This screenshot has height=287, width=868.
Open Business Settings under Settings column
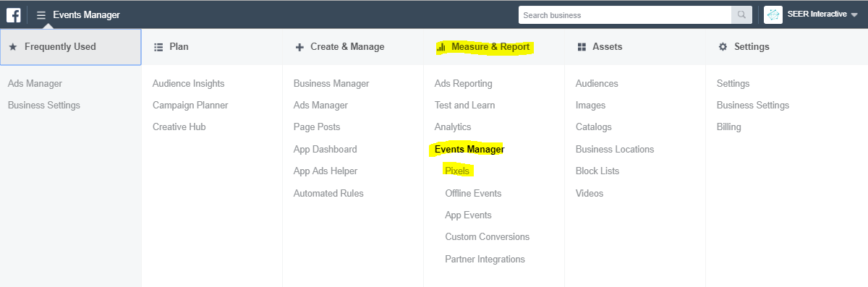click(x=753, y=105)
